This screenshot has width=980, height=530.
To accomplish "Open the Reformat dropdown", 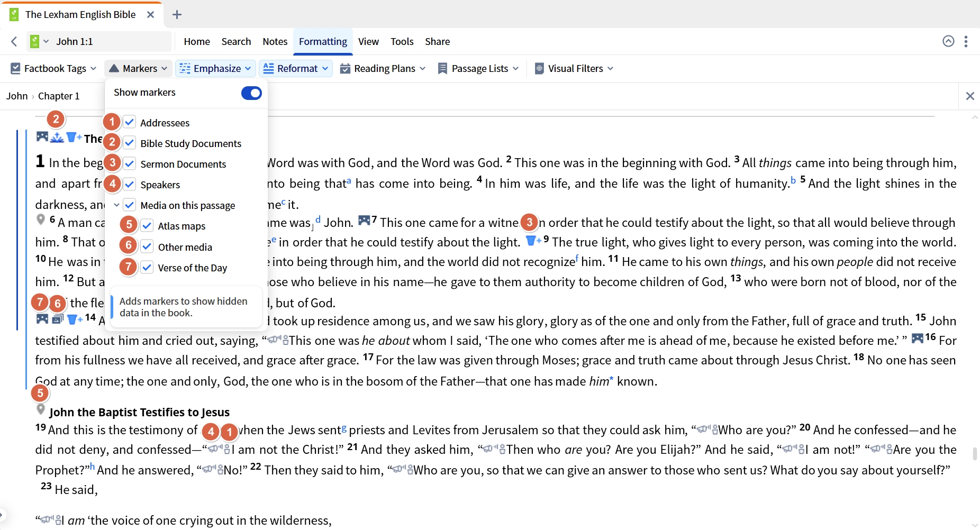I will [x=296, y=68].
